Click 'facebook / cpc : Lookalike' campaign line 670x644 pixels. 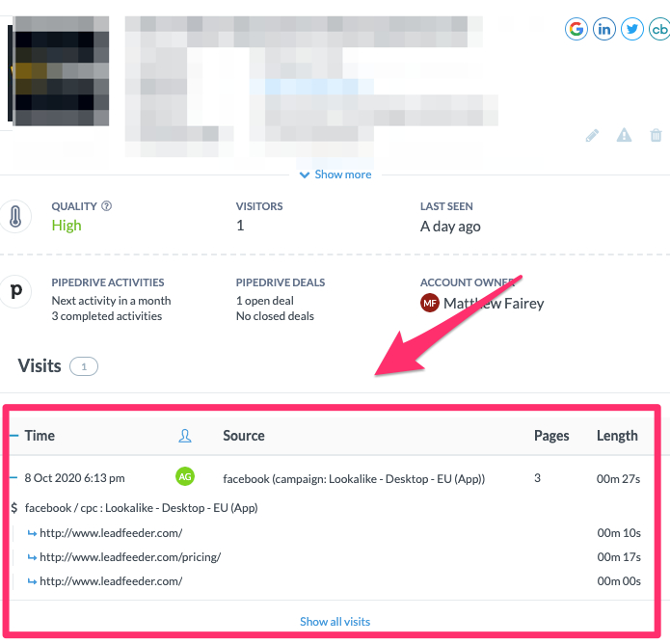[x=142, y=508]
